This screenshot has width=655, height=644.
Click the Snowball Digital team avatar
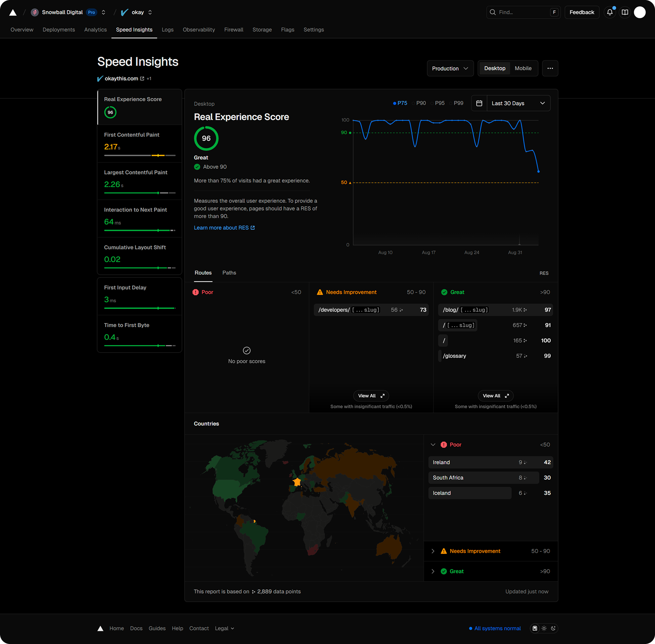pos(34,12)
